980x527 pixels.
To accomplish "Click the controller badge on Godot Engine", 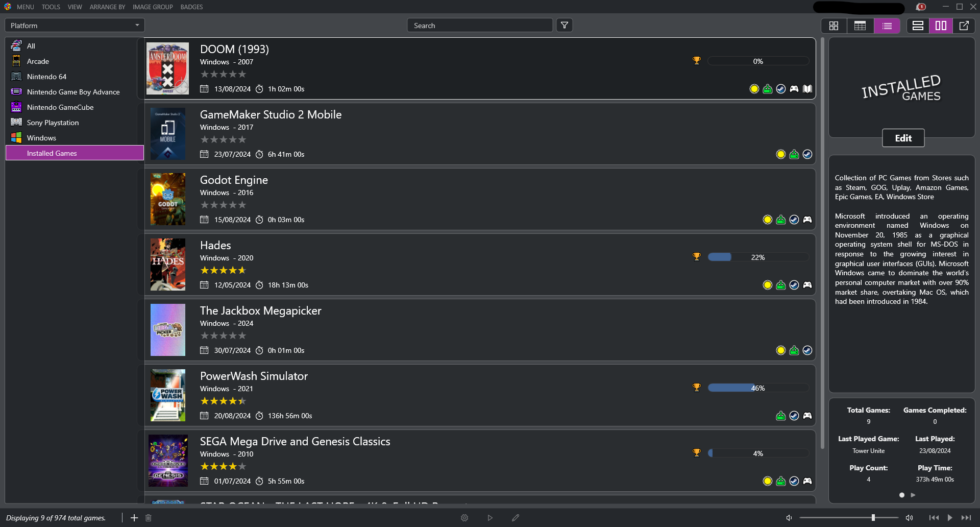I will point(807,220).
